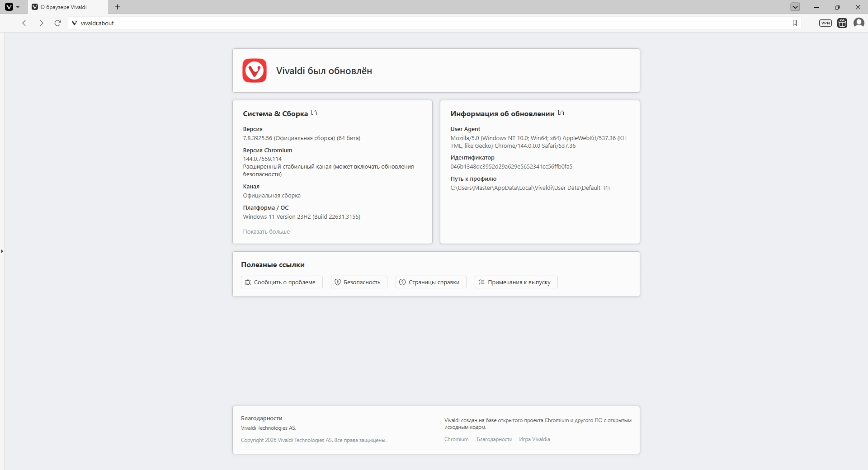Copy the Система & Сборка info
The image size is (868, 470).
(x=314, y=113)
